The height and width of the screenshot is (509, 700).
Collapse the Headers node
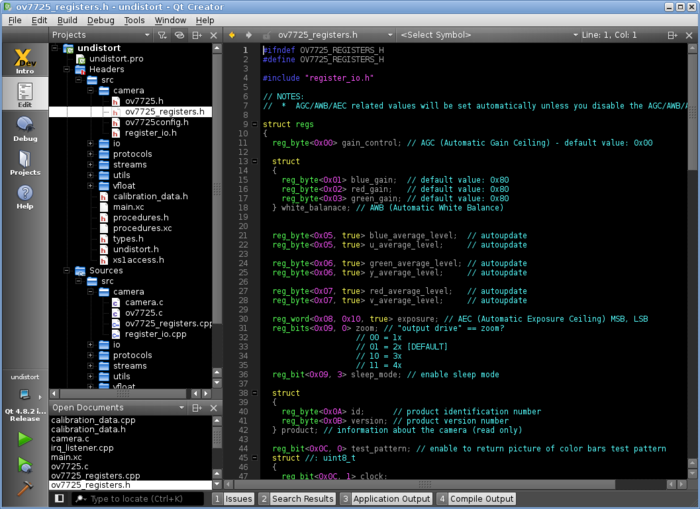coord(67,69)
